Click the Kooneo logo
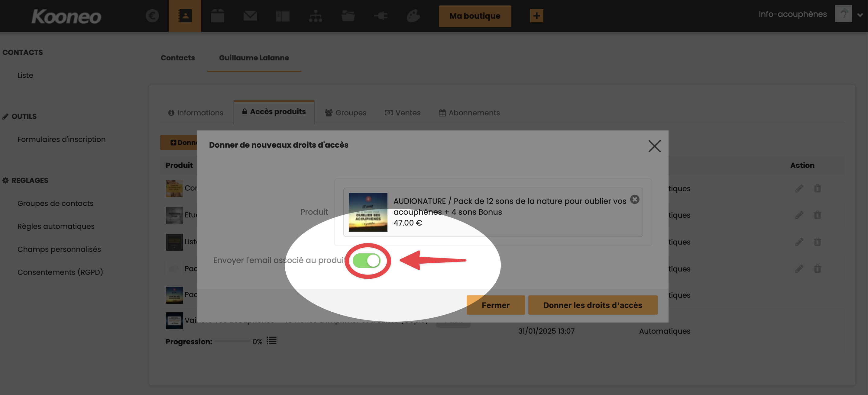Viewport: 868px width, 395px height. point(66,17)
